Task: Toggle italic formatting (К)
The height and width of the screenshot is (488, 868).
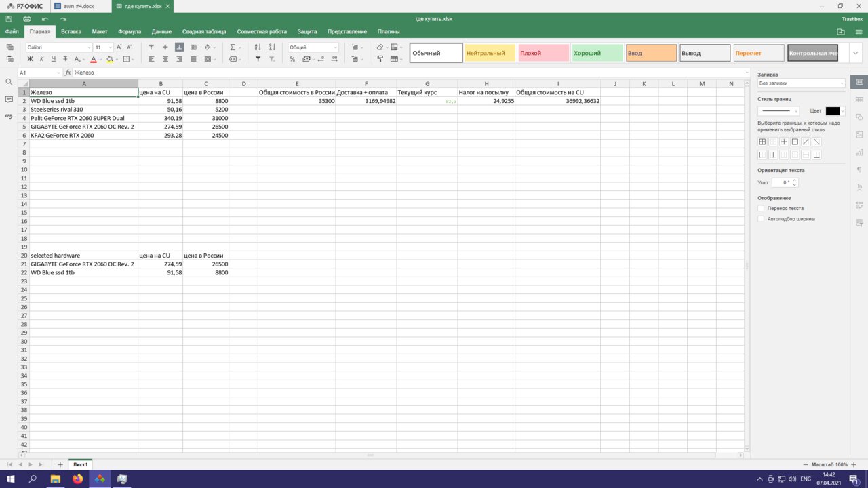Action: pos(41,59)
